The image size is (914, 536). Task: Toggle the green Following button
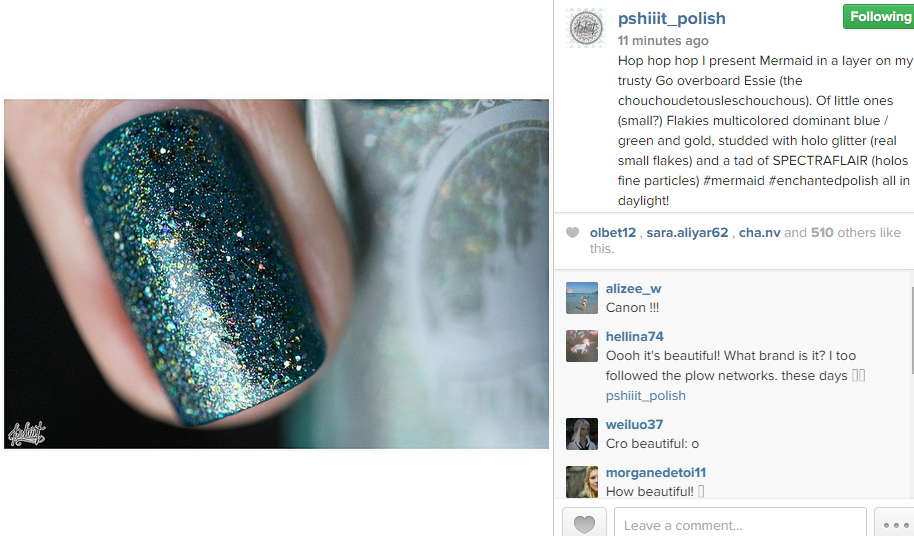[x=878, y=17]
